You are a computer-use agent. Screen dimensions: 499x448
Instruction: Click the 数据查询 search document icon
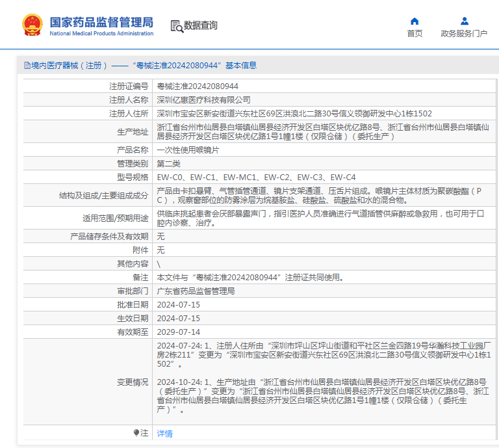click(x=176, y=26)
